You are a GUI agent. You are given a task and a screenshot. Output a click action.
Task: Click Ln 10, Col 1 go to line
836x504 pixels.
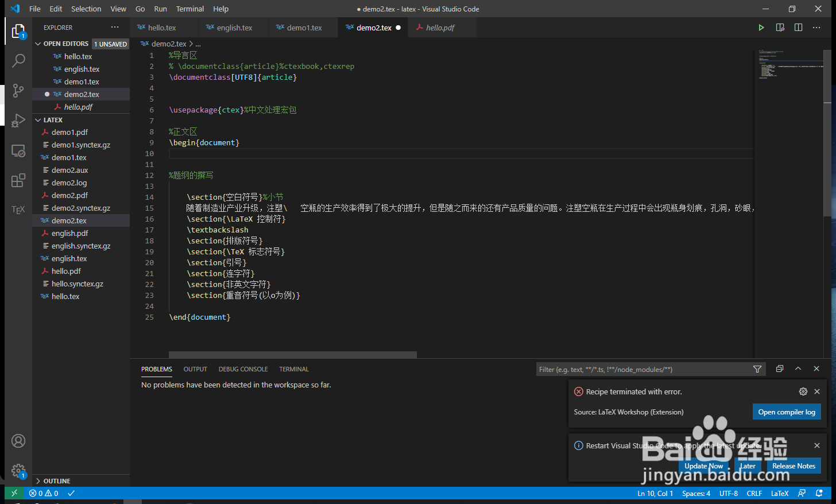click(x=655, y=493)
